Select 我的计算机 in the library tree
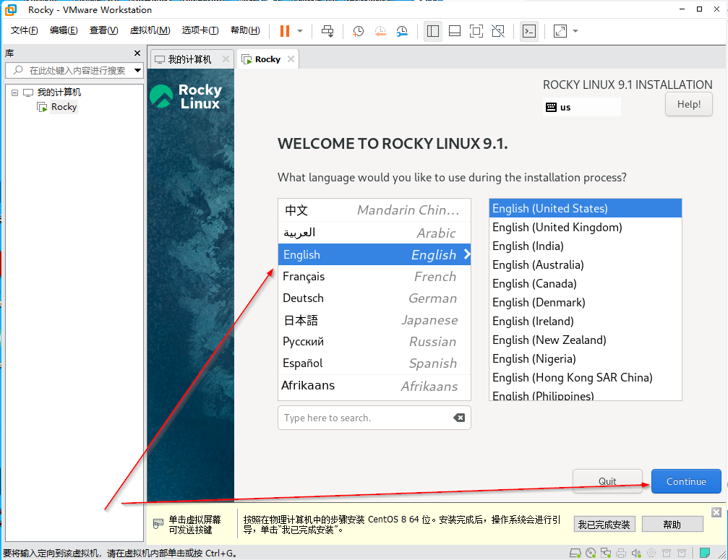Image resolution: width=728 pixels, height=560 pixels. [59, 92]
